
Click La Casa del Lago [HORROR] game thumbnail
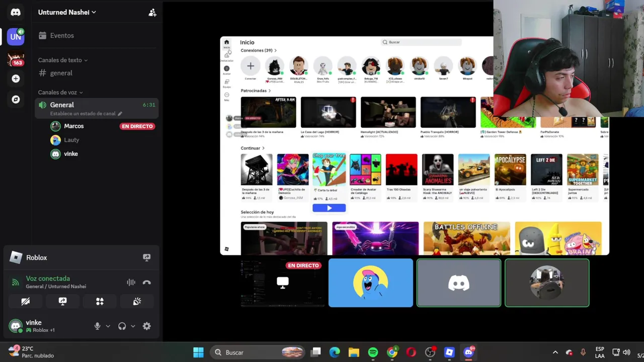(x=328, y=113)
